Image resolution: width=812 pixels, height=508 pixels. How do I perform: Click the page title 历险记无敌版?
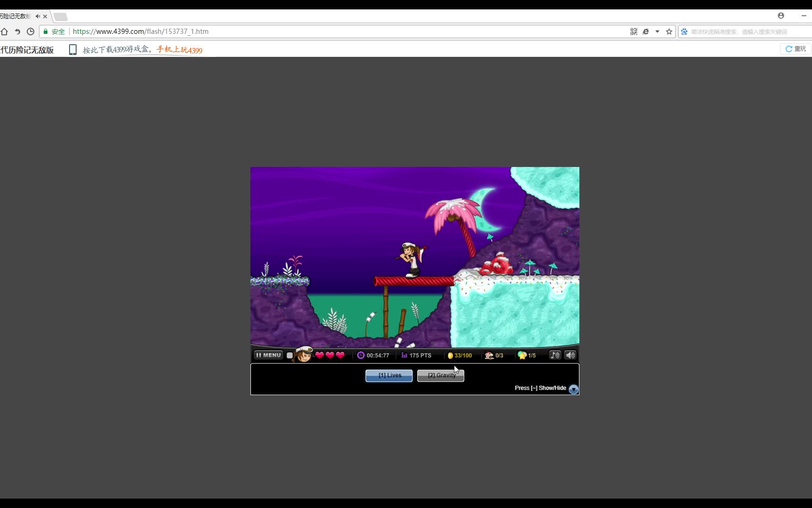(27, 50)
